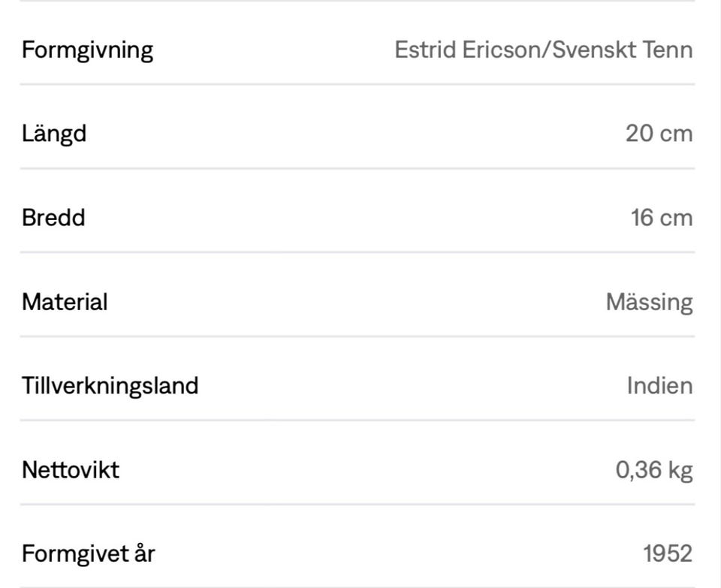Click divider line between Längd and Bredd
Image resolution: width=721 pixels, height=588 pixels.
[x=357, y=168]
